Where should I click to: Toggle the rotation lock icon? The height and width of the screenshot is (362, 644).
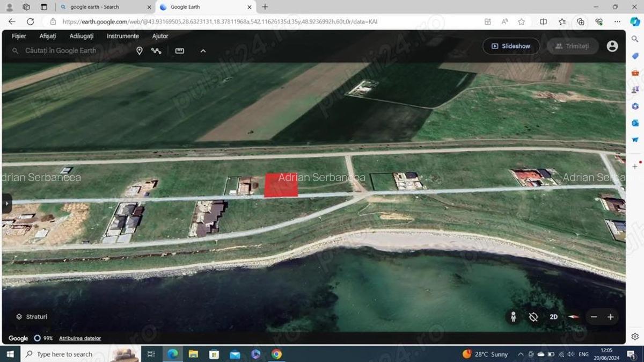pyautogui.click(x=533, y=317)
